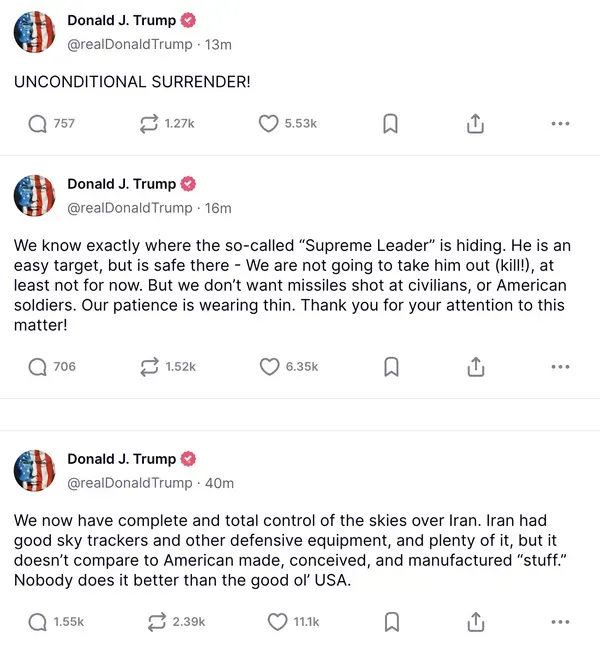Bookmark the Supreme Leader post
600x651 pixels.
(x=391, y=367)
